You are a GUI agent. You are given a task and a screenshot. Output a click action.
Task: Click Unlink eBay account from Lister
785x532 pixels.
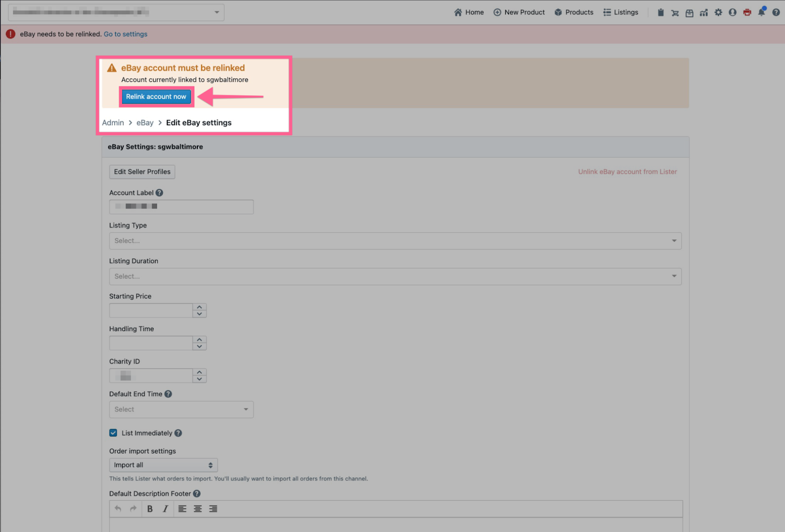pyautogui.click(x=627, y=172)
